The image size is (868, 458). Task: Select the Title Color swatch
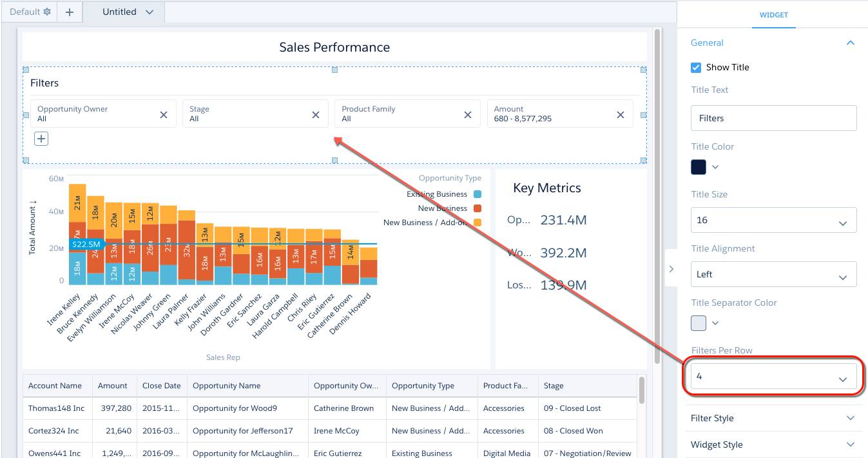698,166
